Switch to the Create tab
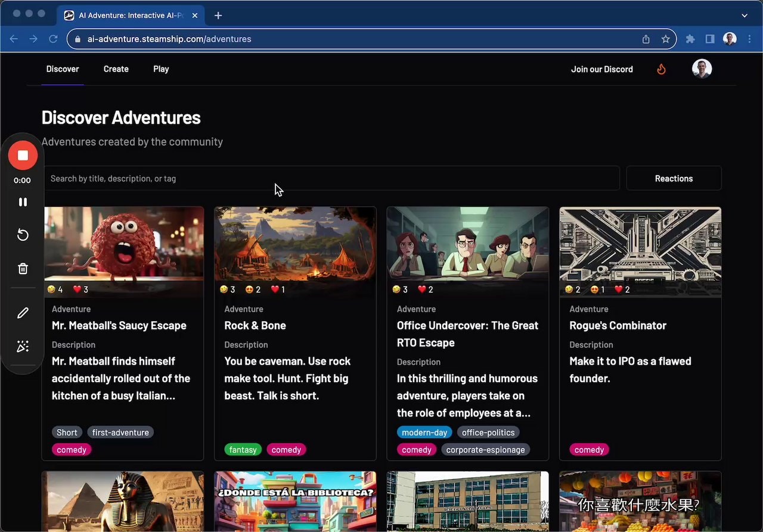The width and height of the screenshot is (763, 532). 116,69
